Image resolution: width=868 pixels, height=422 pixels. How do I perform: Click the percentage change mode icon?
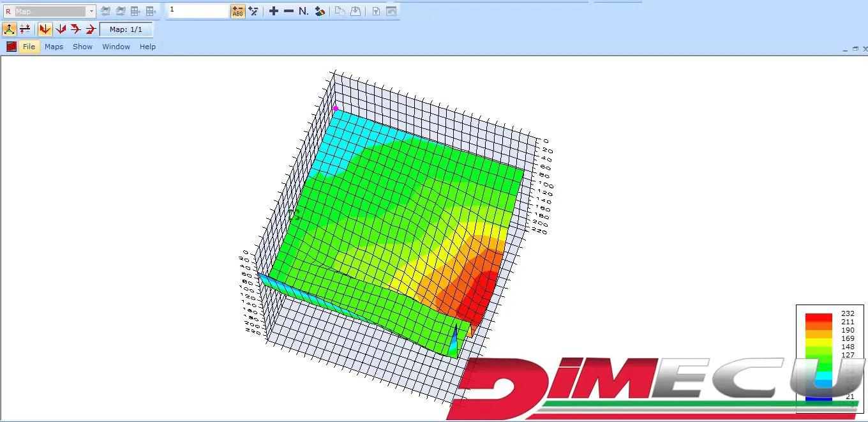(x=253, y=11)
